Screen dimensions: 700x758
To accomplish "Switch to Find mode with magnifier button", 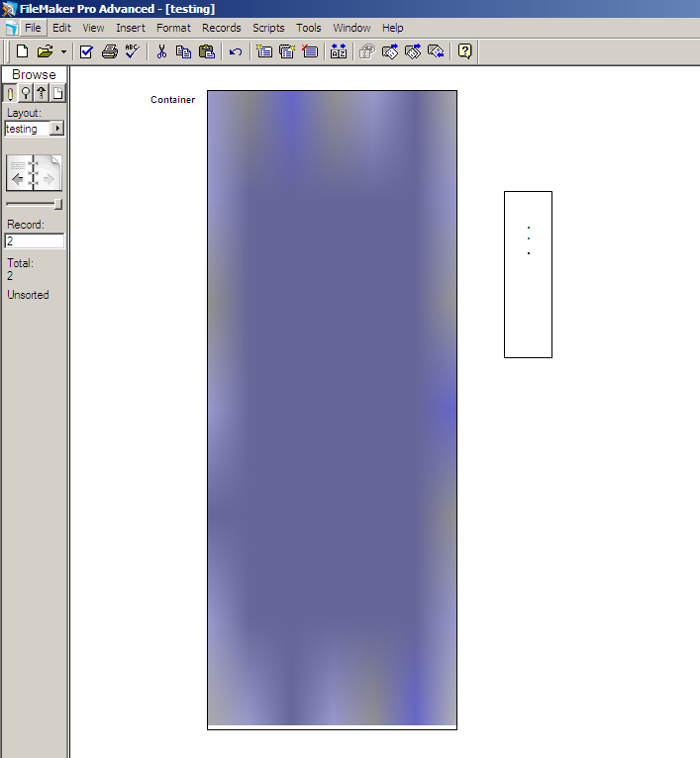I will [x=26, y=93].
